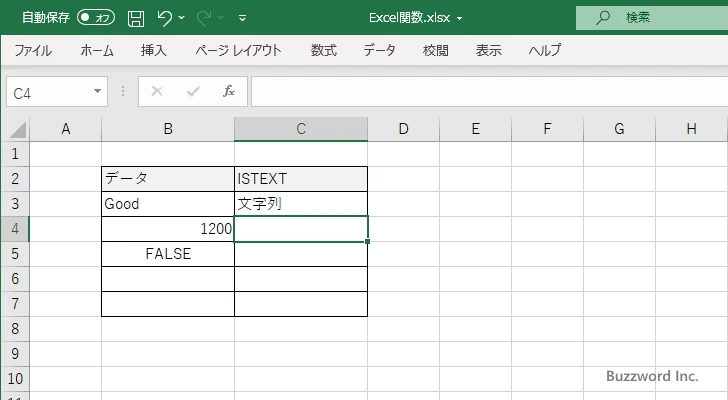The width and height of the screenshot is (728, 400).
Task: Click the formula bar Enter checkmark icon
Action: 193,91
